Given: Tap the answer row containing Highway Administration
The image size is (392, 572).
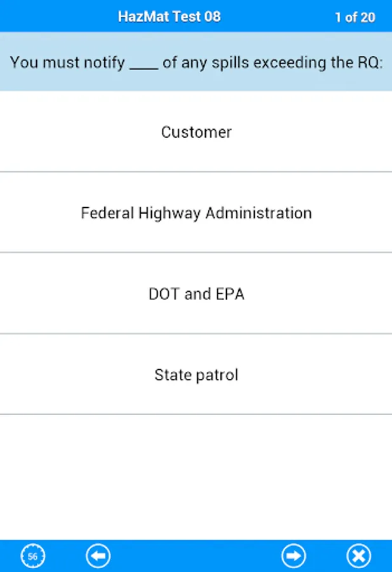Looking at the screenshot, I should (x=196, y=213).
